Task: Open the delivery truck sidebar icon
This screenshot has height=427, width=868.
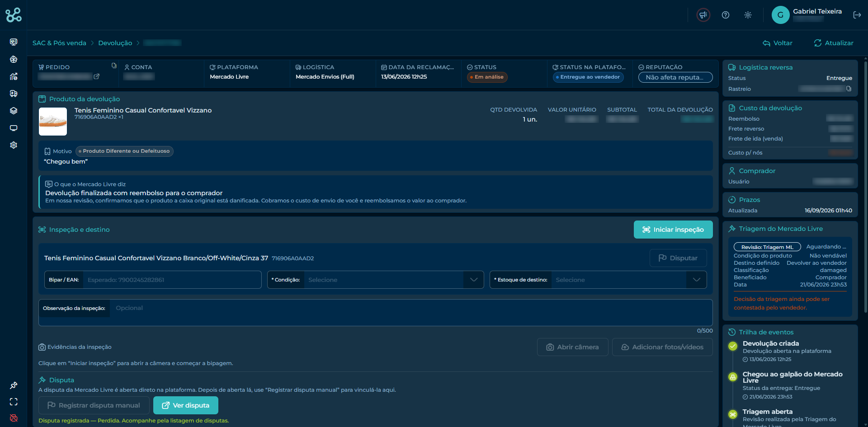Action: [14, 94]
